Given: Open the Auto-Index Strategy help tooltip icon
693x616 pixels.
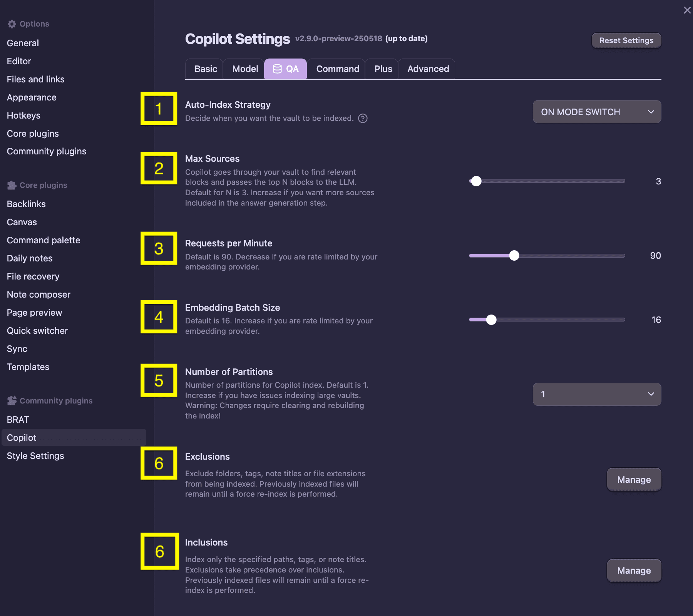Looking at the screenshot, I should (362, 119).
